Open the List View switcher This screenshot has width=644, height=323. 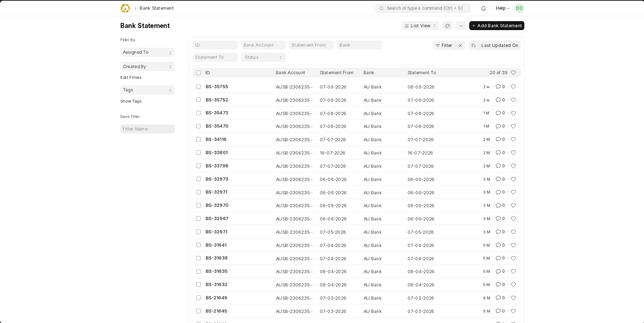pos(420,26)
